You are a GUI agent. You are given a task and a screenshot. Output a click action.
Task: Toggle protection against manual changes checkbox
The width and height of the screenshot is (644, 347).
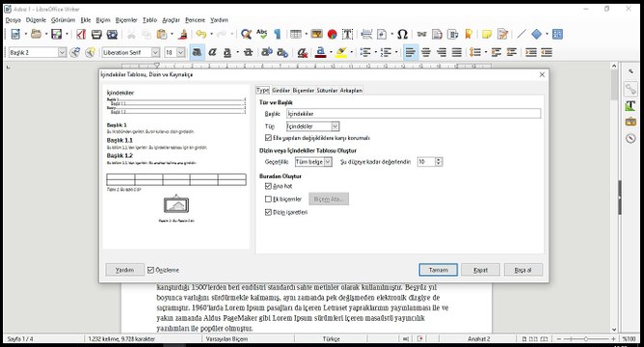pos(268,138)
